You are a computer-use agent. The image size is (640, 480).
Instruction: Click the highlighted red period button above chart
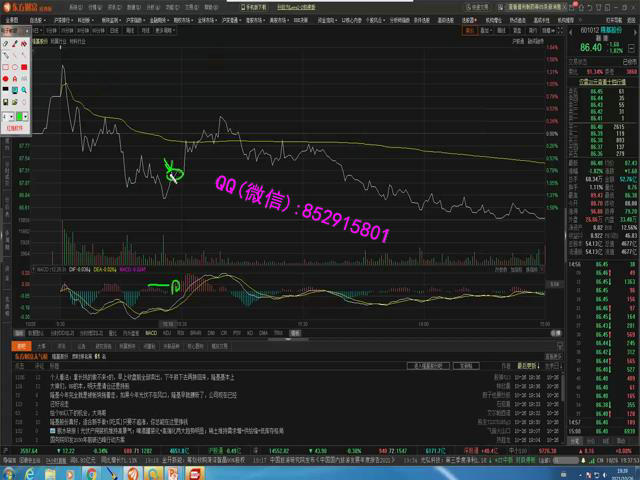468,30
